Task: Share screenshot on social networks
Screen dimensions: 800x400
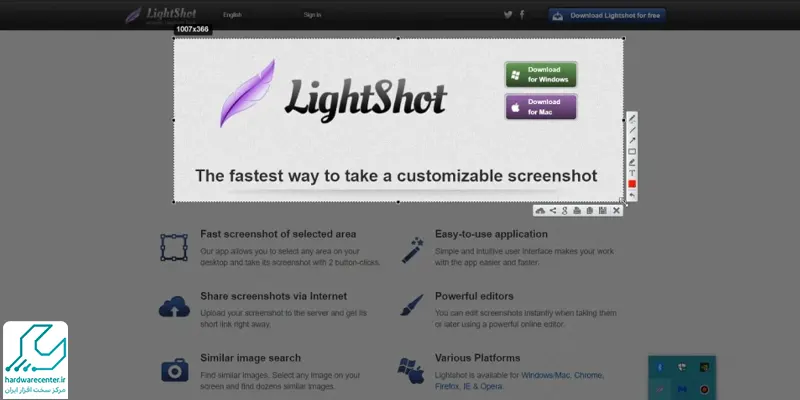Action: pyautogui.click(x=553, y=211)
